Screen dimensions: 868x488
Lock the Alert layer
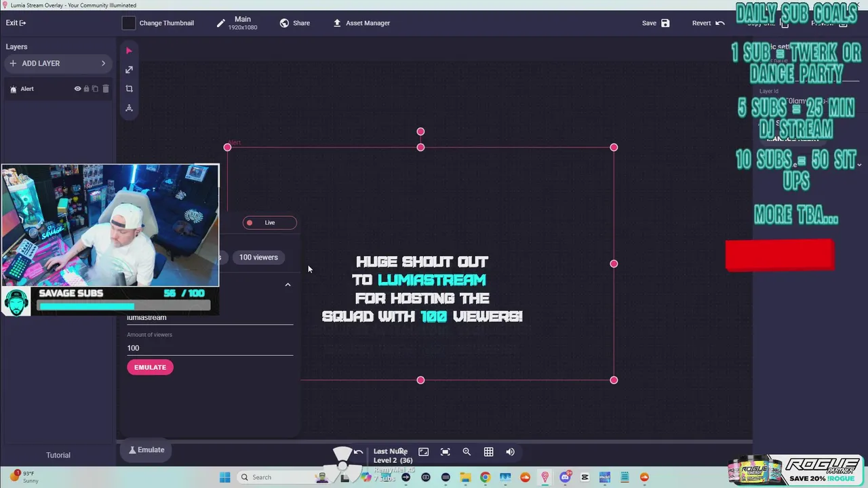click(x=86, y=89)
